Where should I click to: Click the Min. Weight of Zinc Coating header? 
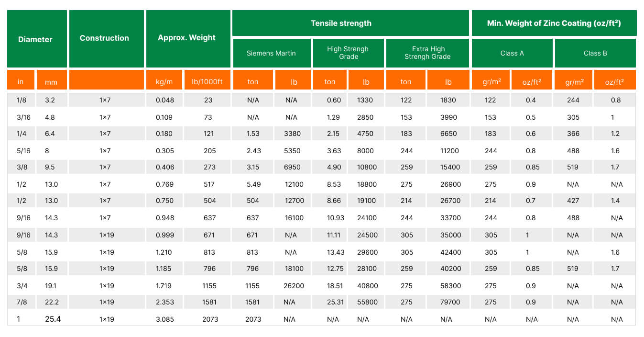(x=554, y=23)
